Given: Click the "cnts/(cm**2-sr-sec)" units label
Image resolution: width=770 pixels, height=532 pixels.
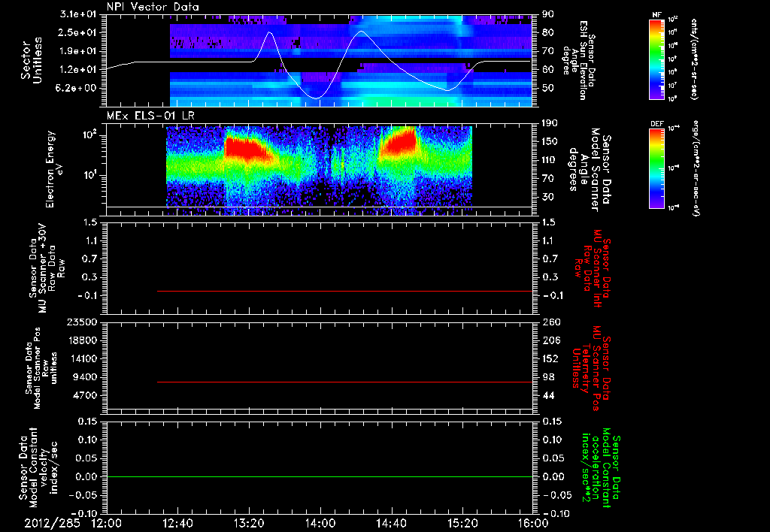Looking at the screenshot, I should click(x=694, y=59).
